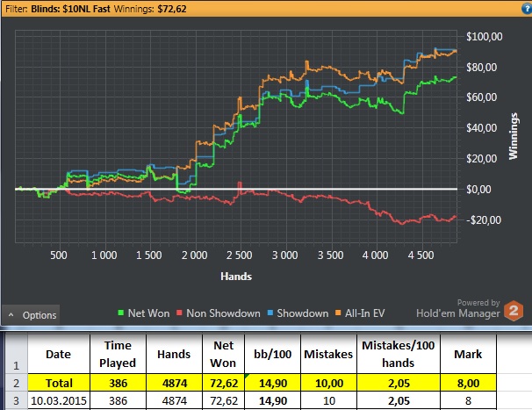Expand the Options panel
The width and height of the screenshot is (532, 410).
click(x=32, y=315)
